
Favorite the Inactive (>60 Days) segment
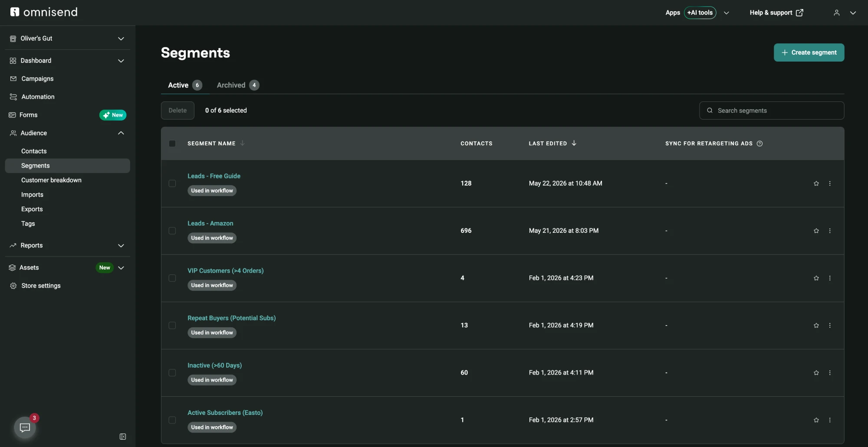pos(816,372)
